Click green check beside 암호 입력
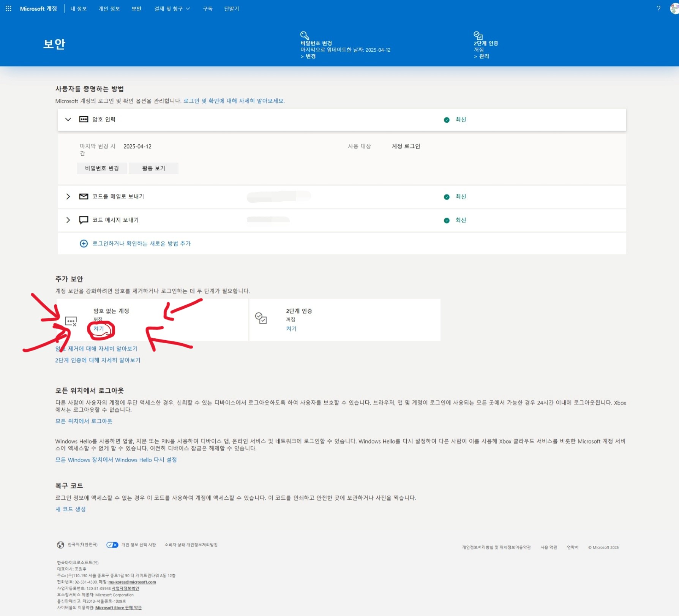This screenshot has width=679, height=616. (447, 120)
